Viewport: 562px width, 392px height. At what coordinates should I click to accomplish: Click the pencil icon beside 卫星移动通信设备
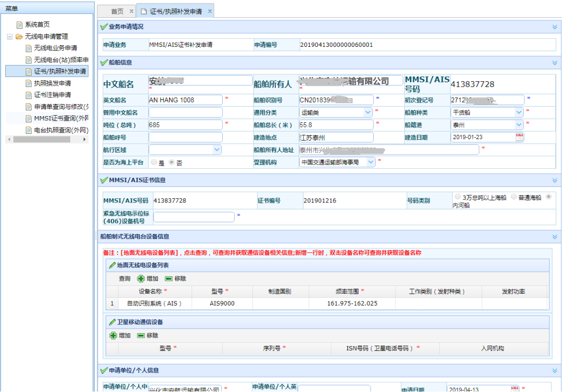click(112, 322)
